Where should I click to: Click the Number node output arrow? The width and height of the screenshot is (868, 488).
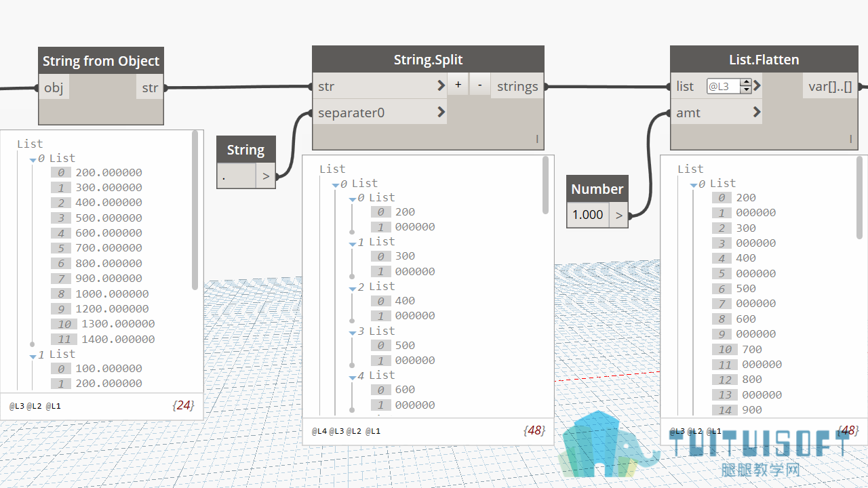[618, 215]
